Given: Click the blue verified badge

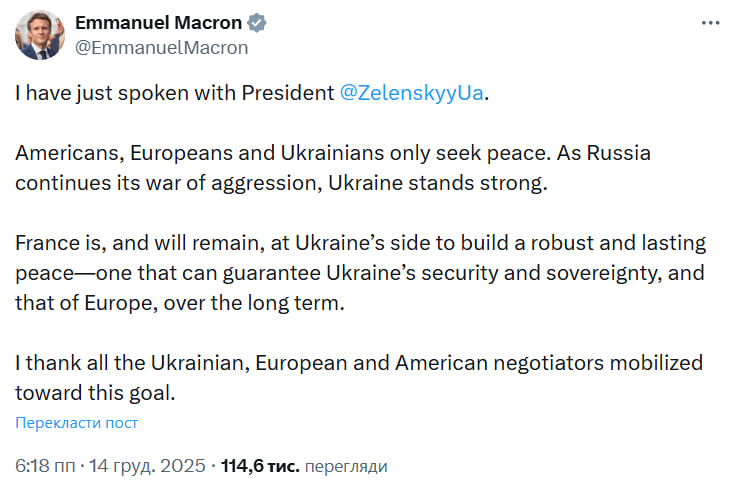Looking at the screenshot, I should click(x=257, y=22).
